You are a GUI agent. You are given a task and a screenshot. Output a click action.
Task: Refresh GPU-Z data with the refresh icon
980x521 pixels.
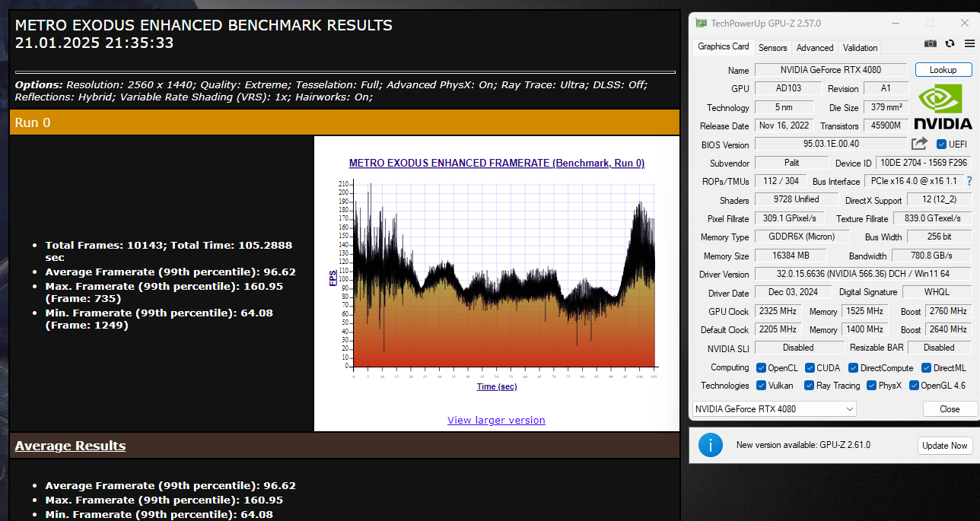pyautogui.click(x=950, y=44)
